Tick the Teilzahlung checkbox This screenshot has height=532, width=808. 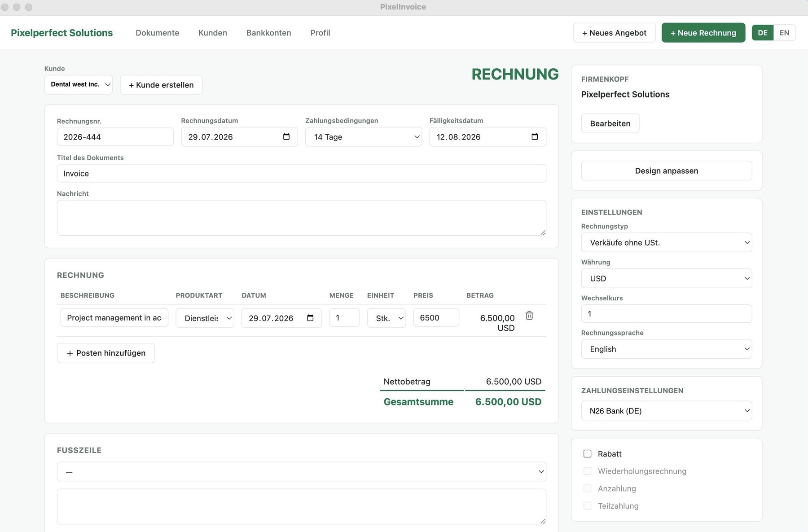coord(587,506)
